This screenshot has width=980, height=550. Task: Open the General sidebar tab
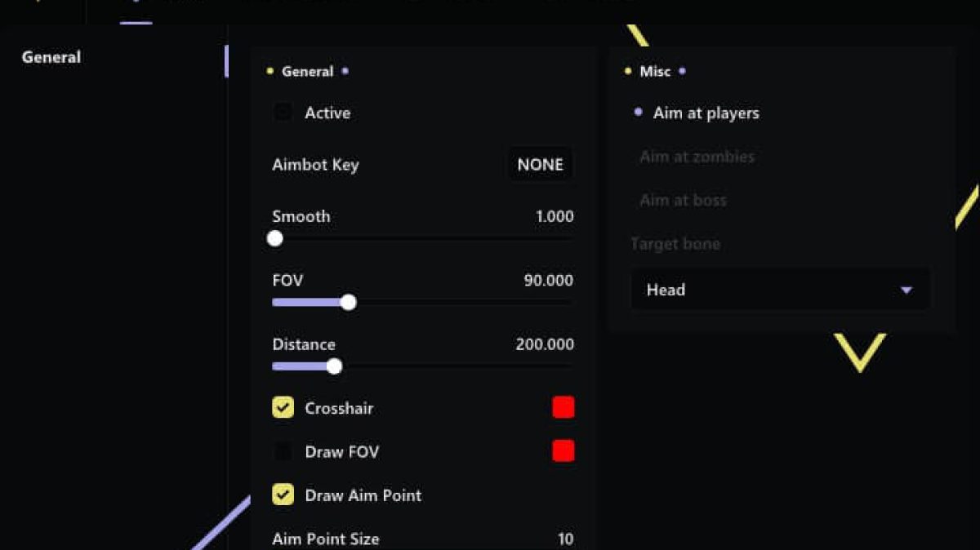pos(51,58)
